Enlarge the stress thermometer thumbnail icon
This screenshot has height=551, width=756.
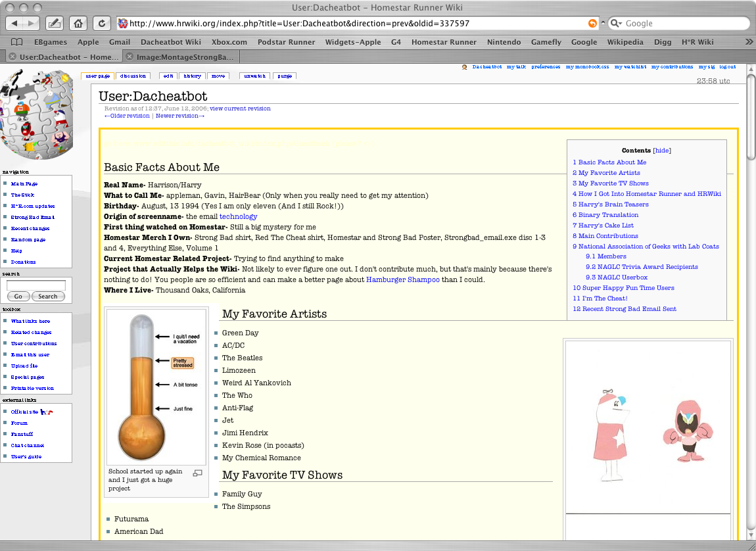(x=198, y=473)
